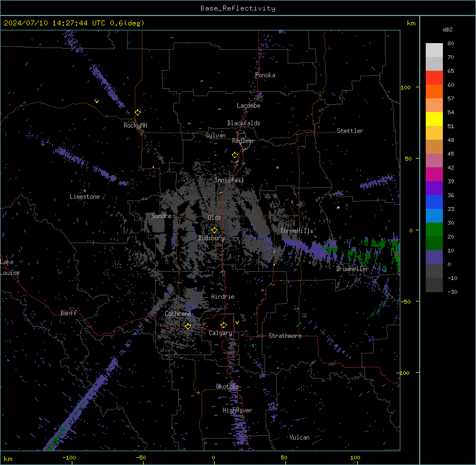Click the -50 km mark on right axis
Screen dimensions: 476x465
(405, 302)
